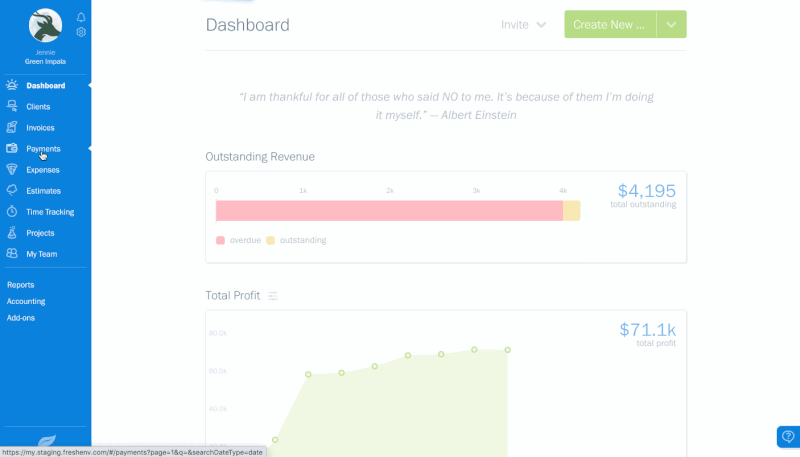This screenshot has width=800, height=457.
Task: Click the Expenses sidebar icon
Action: (x=12, y=170)
